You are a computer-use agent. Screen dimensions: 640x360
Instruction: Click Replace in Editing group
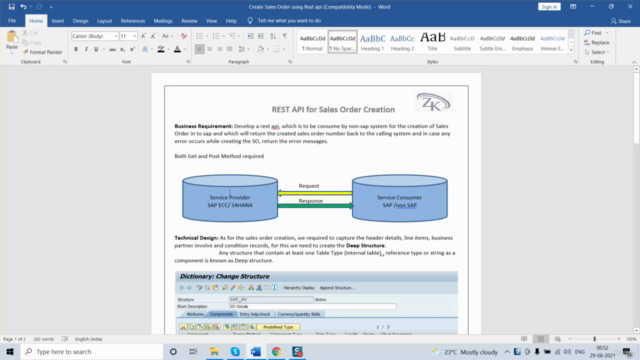pyautogui.click(x=597, y=42)
